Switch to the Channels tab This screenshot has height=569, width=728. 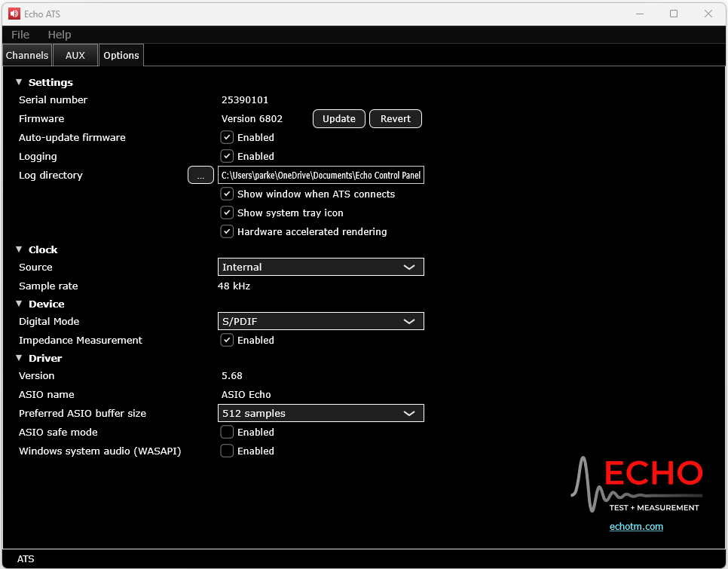[x=26, y=54]
